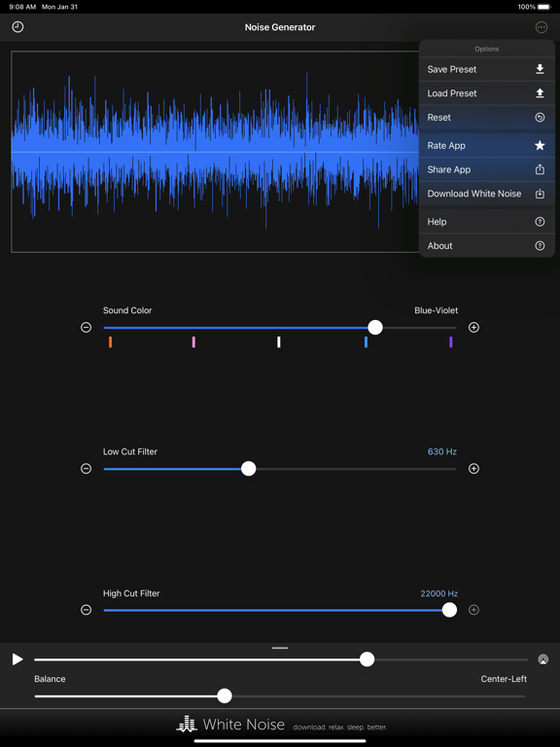Decrease High Cut Filter with minus icon
The height and width of the screenshot is (747, 560).
click(87, 610)
